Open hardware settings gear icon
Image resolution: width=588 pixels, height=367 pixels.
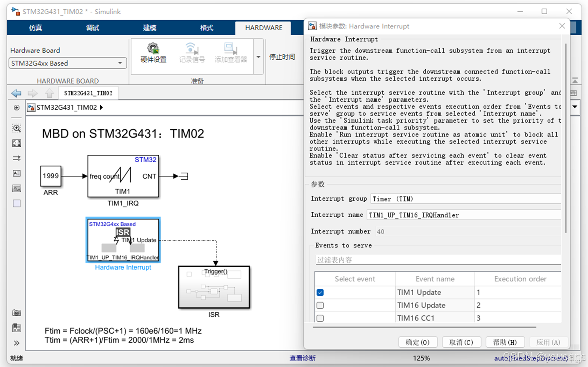pos(153,49)
